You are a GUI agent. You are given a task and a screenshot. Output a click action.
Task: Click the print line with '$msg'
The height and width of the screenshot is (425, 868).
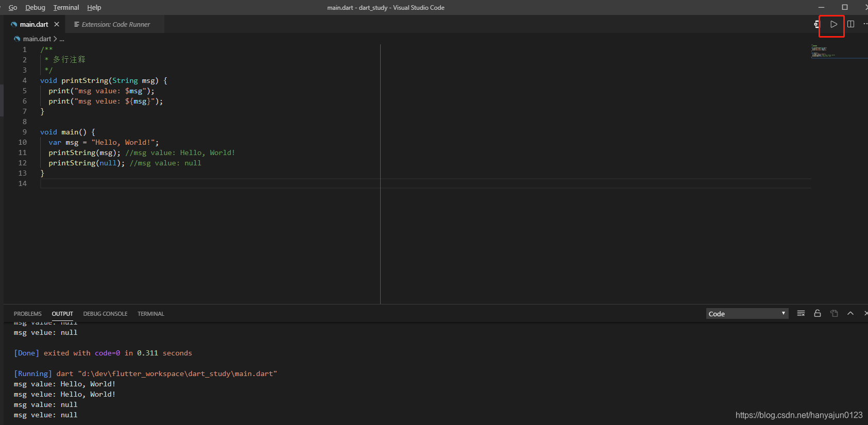(101, 91)
